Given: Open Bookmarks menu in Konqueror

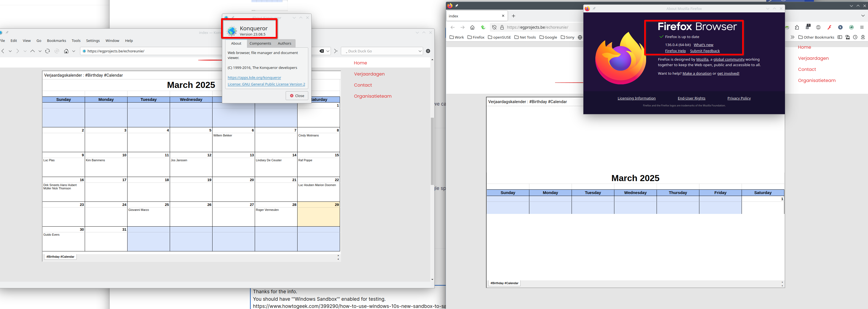Looking at the screenshot, I should pyautogui.click(x=57, y=41).
